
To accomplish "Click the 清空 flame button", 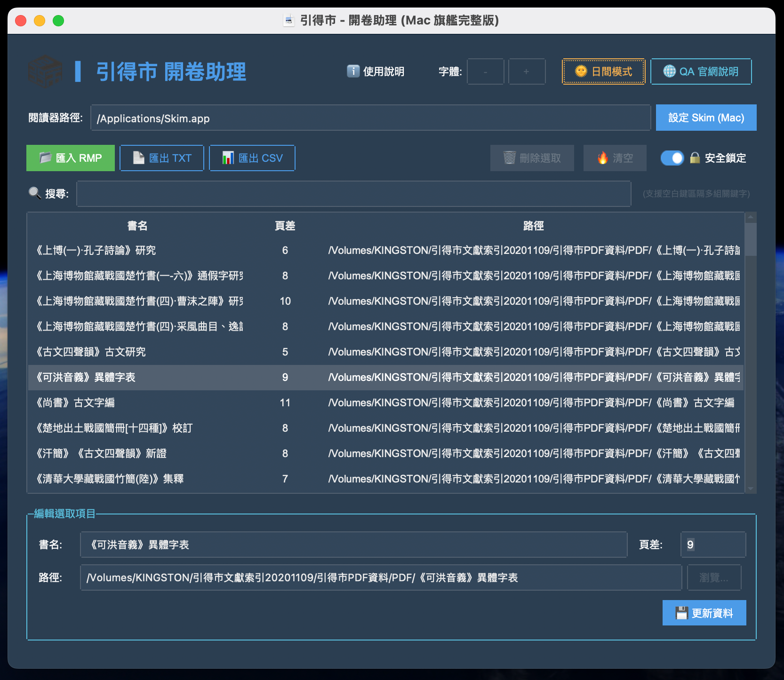I will [615, 158].
